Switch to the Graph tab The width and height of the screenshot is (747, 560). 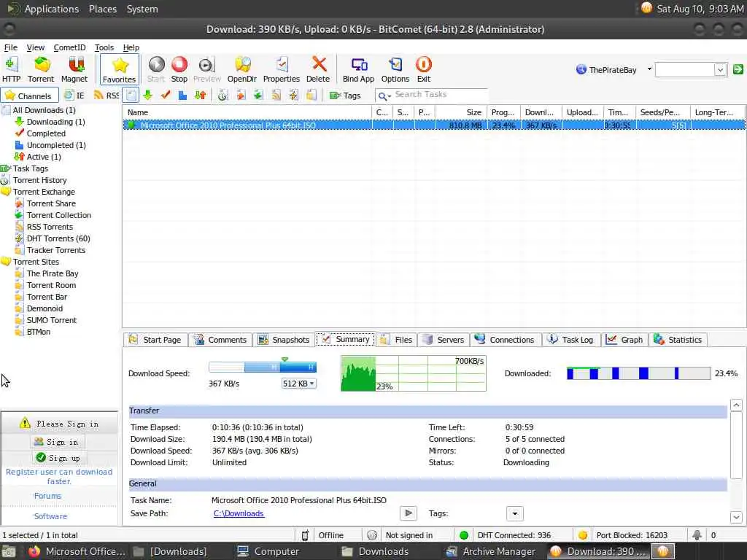click(x=624, y=340)
